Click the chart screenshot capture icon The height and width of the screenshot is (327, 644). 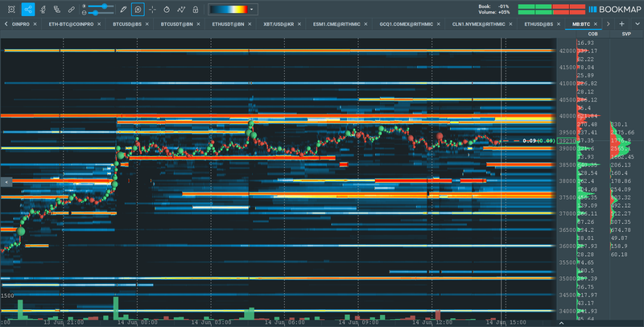point(11,9)
